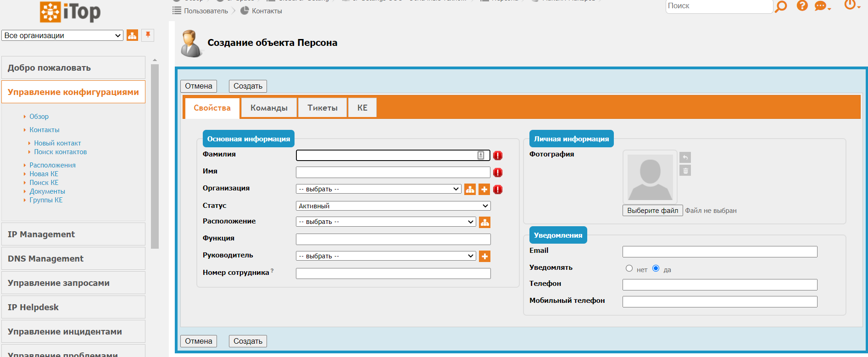Click the help hint beside Номер сотрудника

pyautogui.click(x=272, y=271)
